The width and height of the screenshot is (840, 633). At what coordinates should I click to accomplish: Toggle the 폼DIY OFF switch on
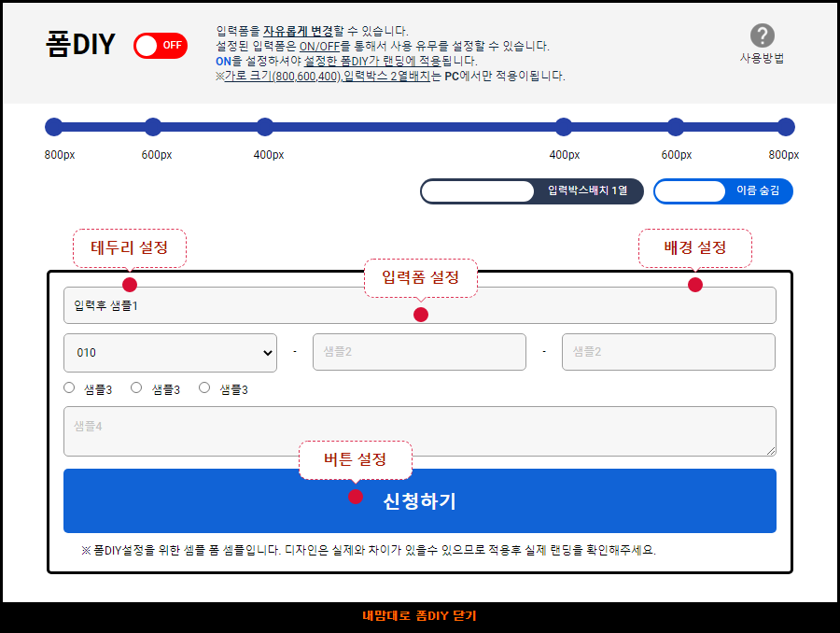point(161,46)
